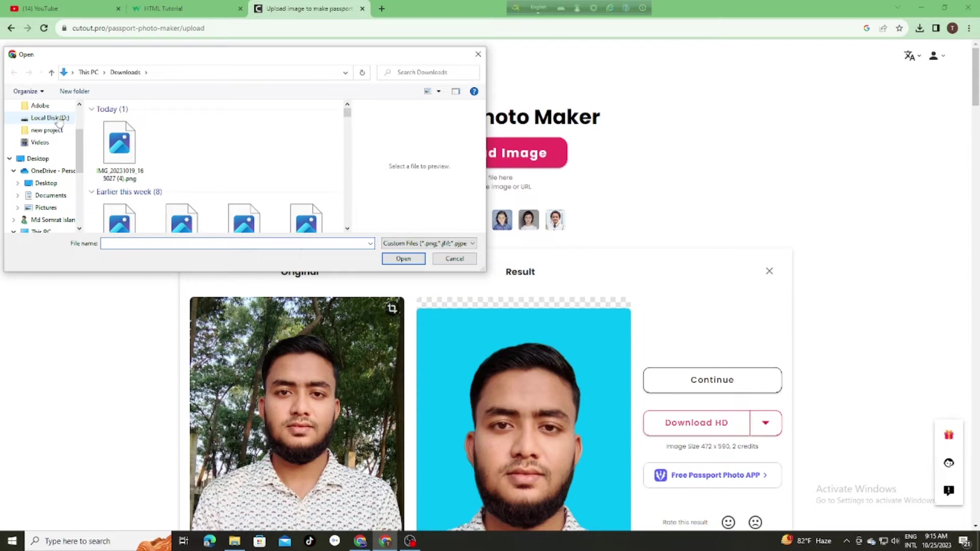Click the account profile icon on the passport site

[x=934, y=56]
